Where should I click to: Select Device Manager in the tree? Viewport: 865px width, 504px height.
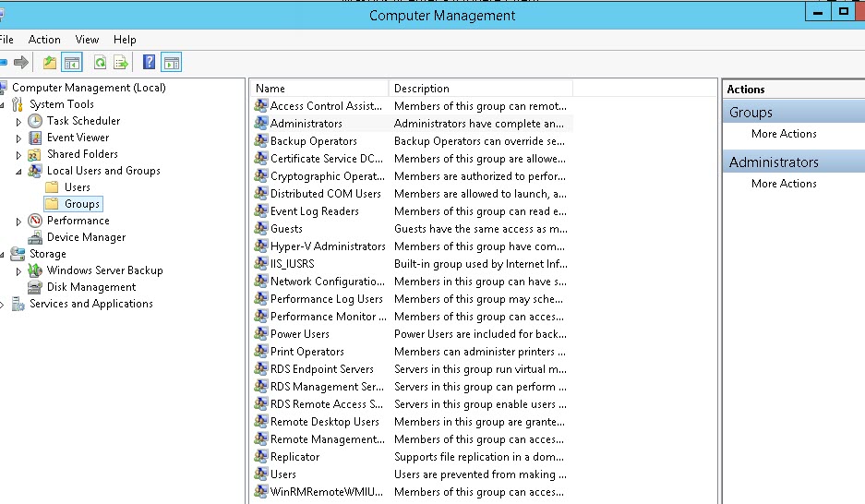point(86,237)
